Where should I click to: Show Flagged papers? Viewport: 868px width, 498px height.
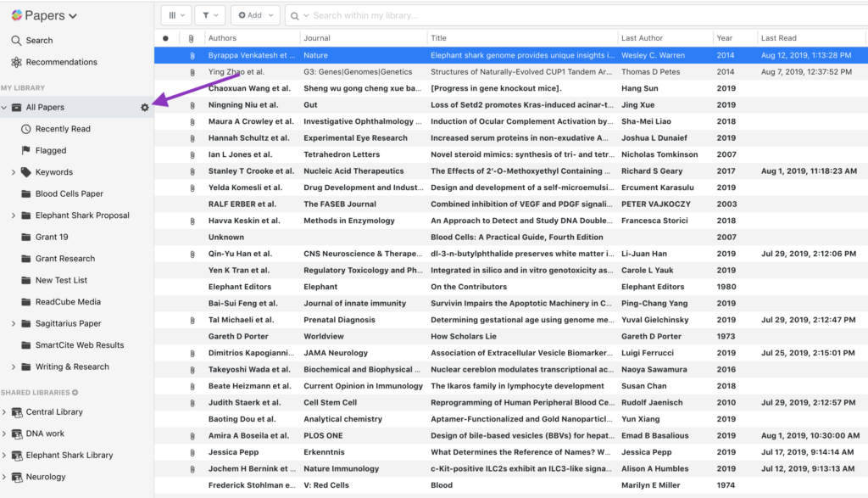50,150
